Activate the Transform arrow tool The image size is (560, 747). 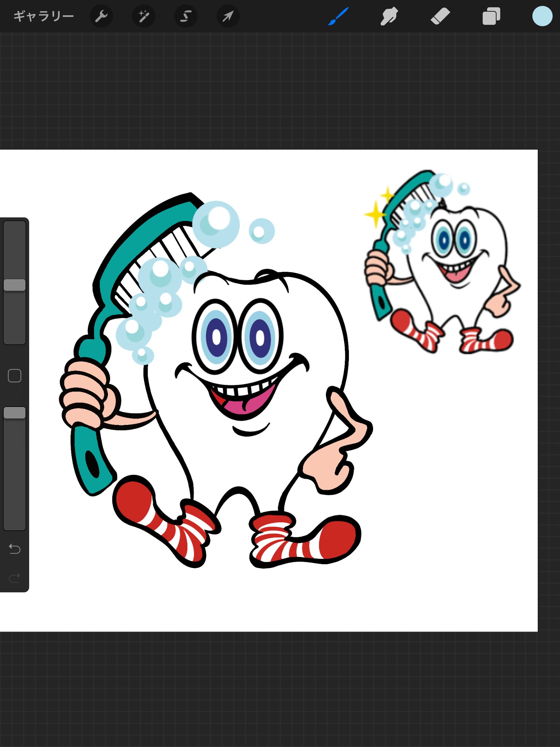(228, 16)
